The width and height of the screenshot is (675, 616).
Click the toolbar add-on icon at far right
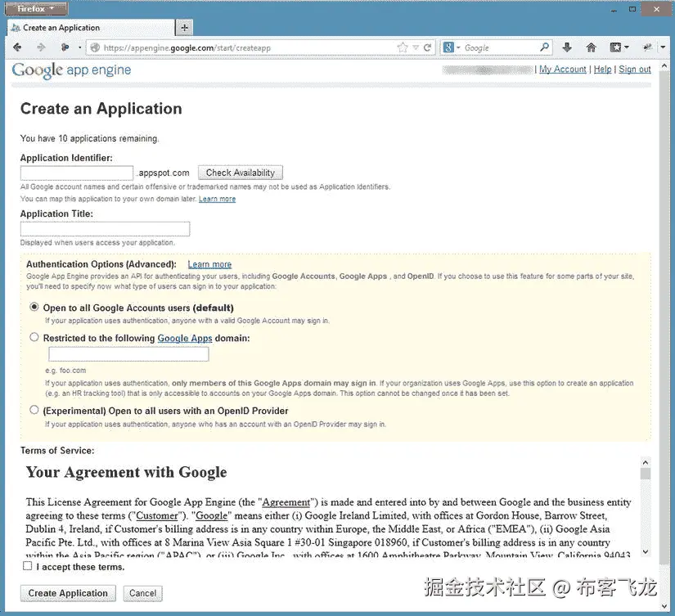[x=647, y=47]
